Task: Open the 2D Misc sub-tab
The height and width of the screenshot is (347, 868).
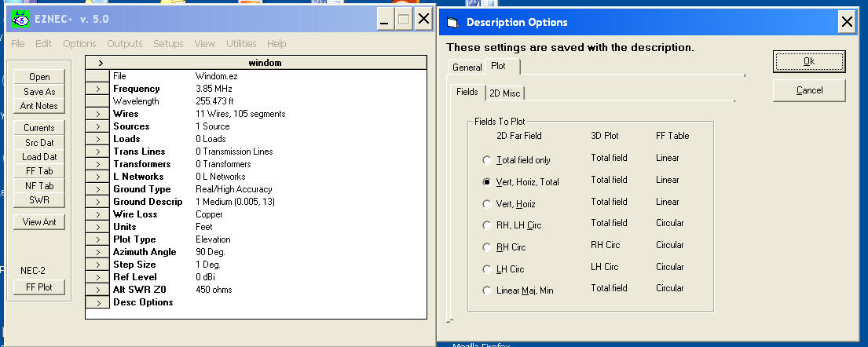Action: (506, 93)
